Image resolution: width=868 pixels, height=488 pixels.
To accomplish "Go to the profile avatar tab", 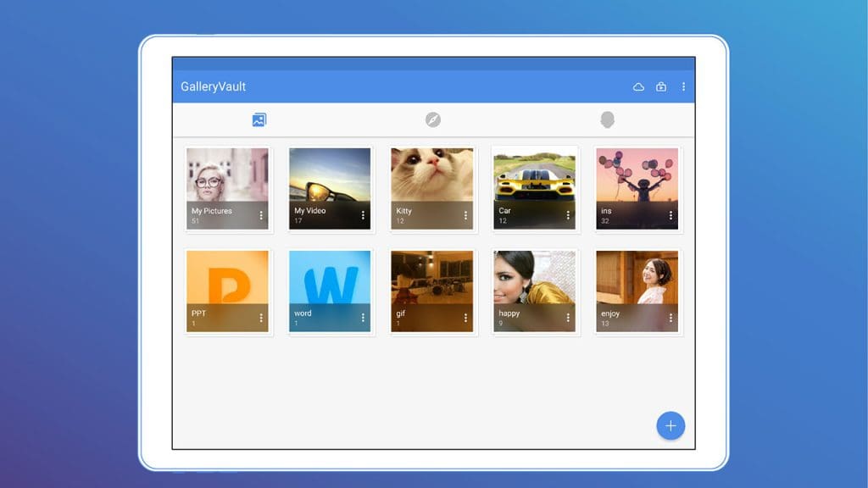I will tap(607, 120).
